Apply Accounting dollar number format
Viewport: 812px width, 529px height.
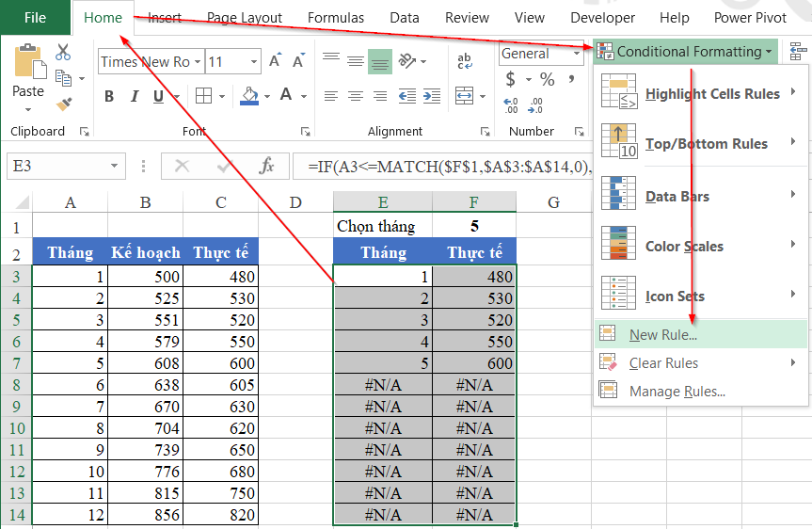point(511,79)
